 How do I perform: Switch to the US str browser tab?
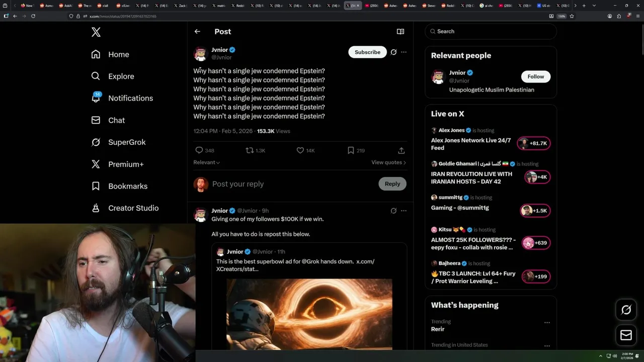[543, 6]
